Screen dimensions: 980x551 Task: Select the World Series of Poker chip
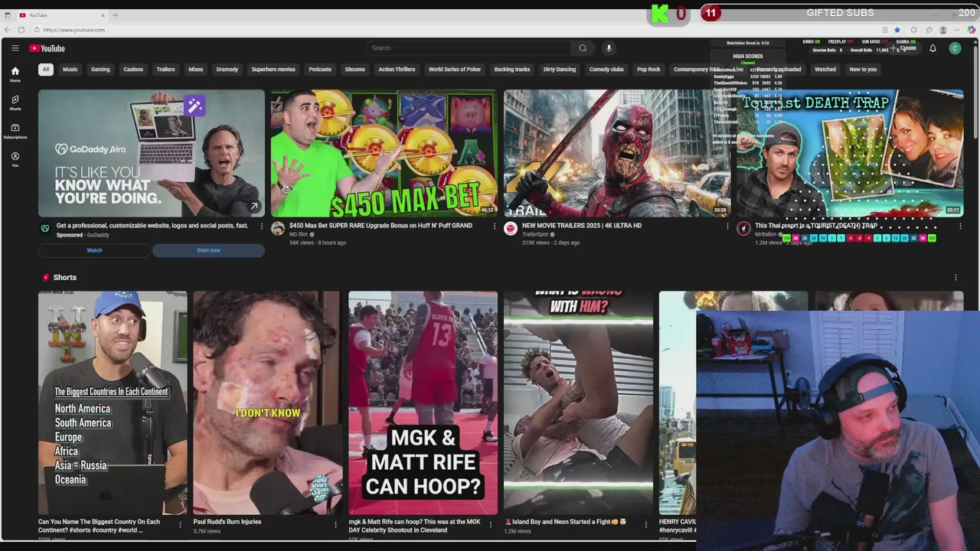pos(455,70)
